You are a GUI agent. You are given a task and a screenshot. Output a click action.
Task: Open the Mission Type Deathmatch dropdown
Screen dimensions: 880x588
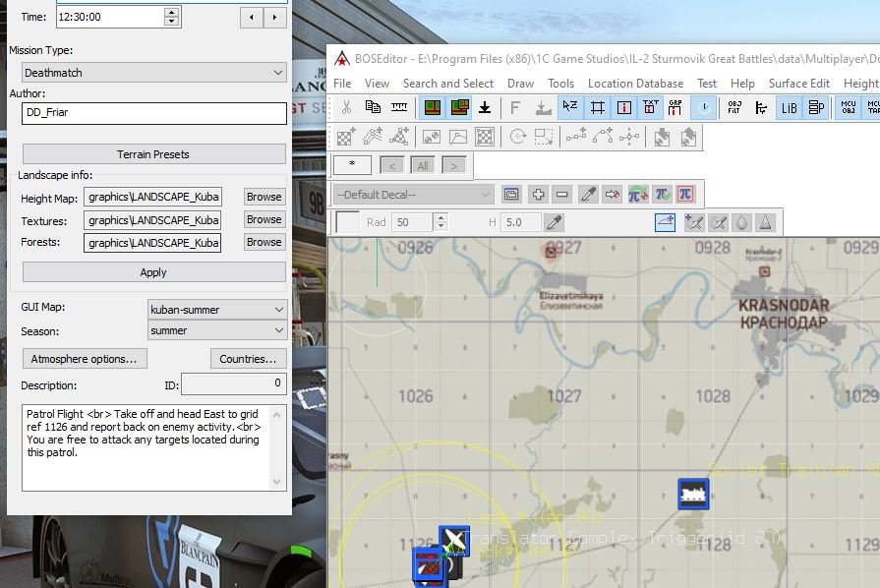pyautogui.click(x=153, y=73)
